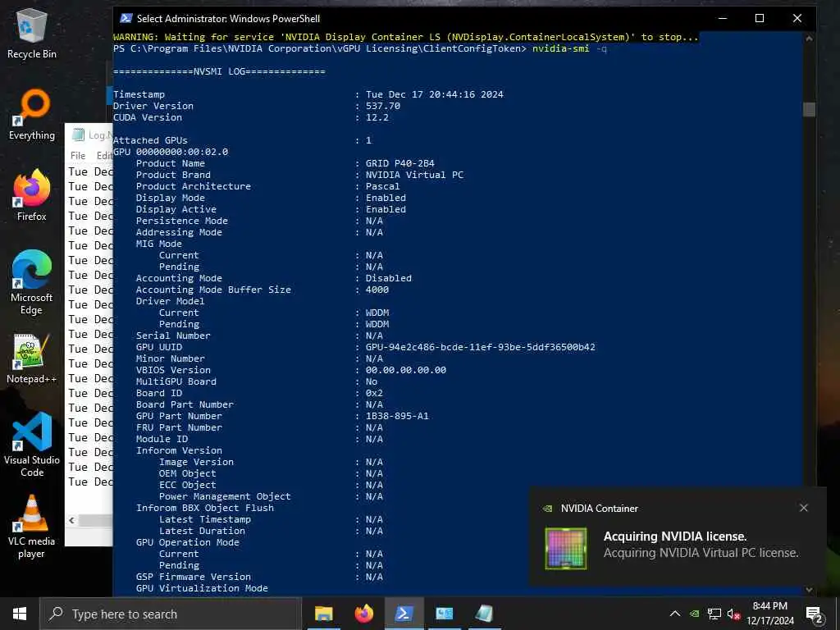This screenshot has width=840, height=630.
Task: Select the Visual Studio Code desktop shortcut
Action: [x=32, y=445]
